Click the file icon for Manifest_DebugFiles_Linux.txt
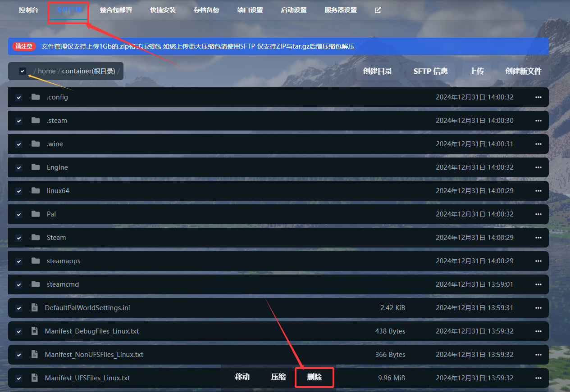 pyautogui.click(x=35, y=331)
